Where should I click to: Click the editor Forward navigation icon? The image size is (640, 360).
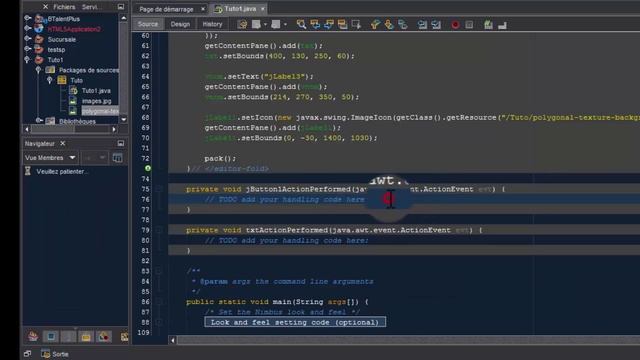coord(276,24)
